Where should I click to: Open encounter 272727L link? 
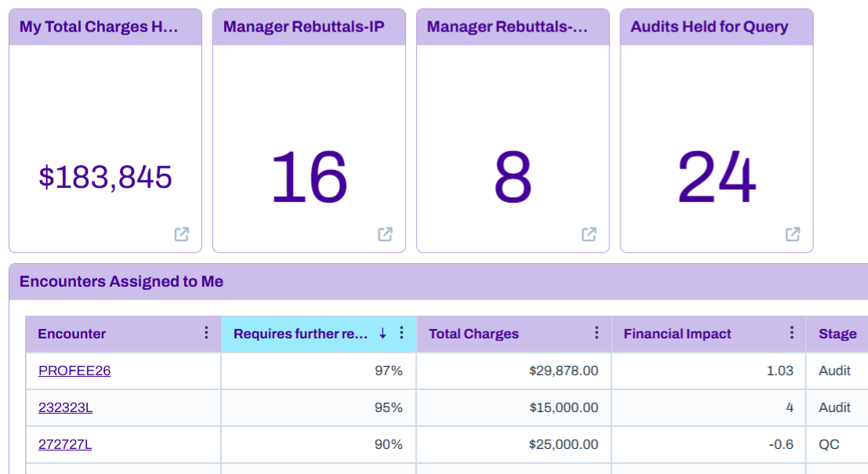coord(65,445)
